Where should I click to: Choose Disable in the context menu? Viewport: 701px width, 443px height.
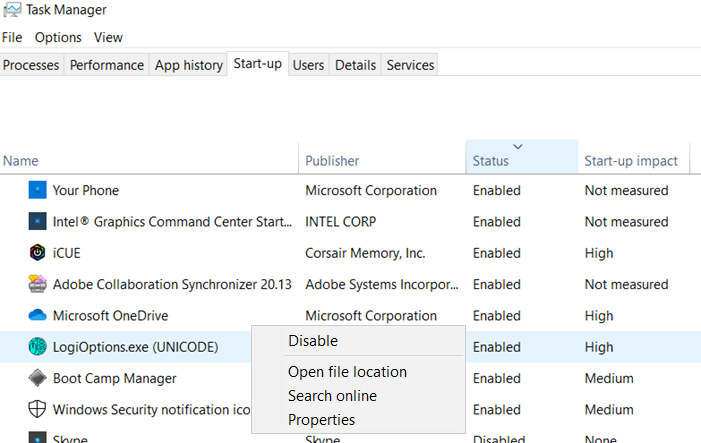coord(313,341)
